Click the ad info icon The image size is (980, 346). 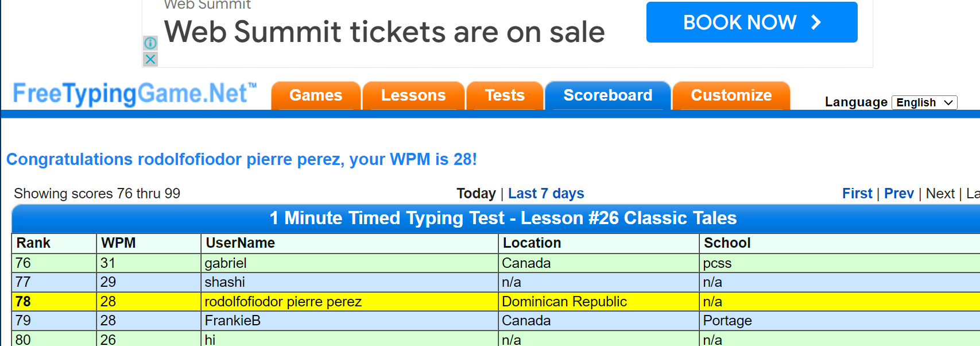click(x=150, y=43)
